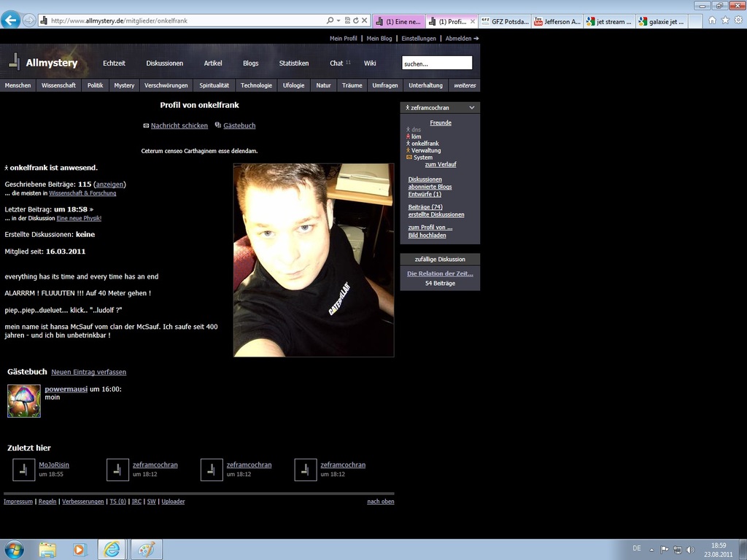Click the network tray icon
Image resolution: width=747 pixels, height=560 pixels.
point(678,550)
